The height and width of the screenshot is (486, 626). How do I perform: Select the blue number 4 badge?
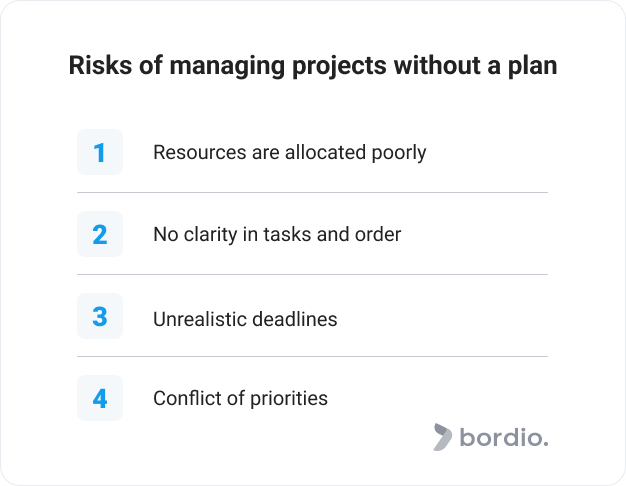coord(100,398)
